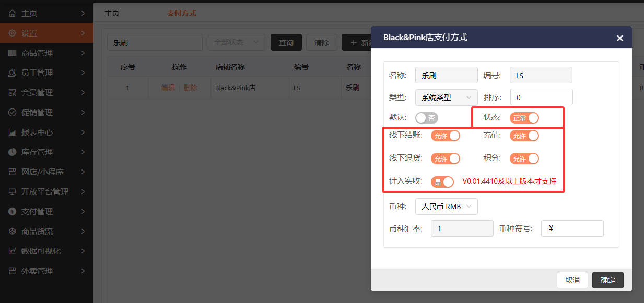The width and height of the screenshot is (644, 303).
Task: Click the 外卖管理 sidebar icon
Action: pos(13,271)
